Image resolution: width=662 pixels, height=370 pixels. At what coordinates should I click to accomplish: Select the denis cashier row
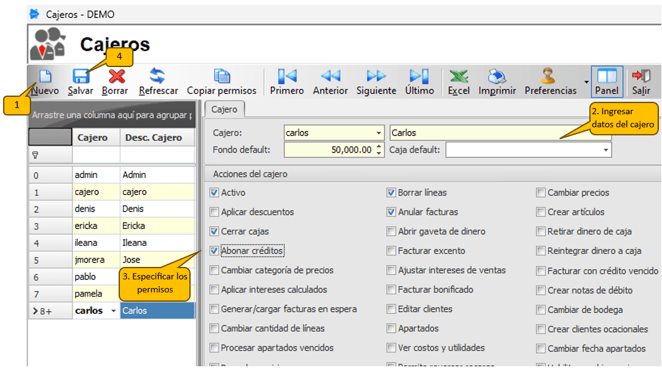click(x=112, y=209)
